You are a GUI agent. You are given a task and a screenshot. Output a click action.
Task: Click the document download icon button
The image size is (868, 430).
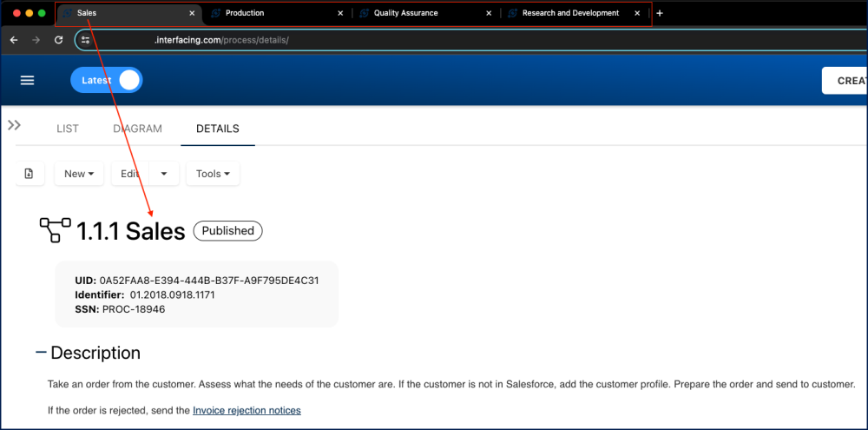click(29, 174)
